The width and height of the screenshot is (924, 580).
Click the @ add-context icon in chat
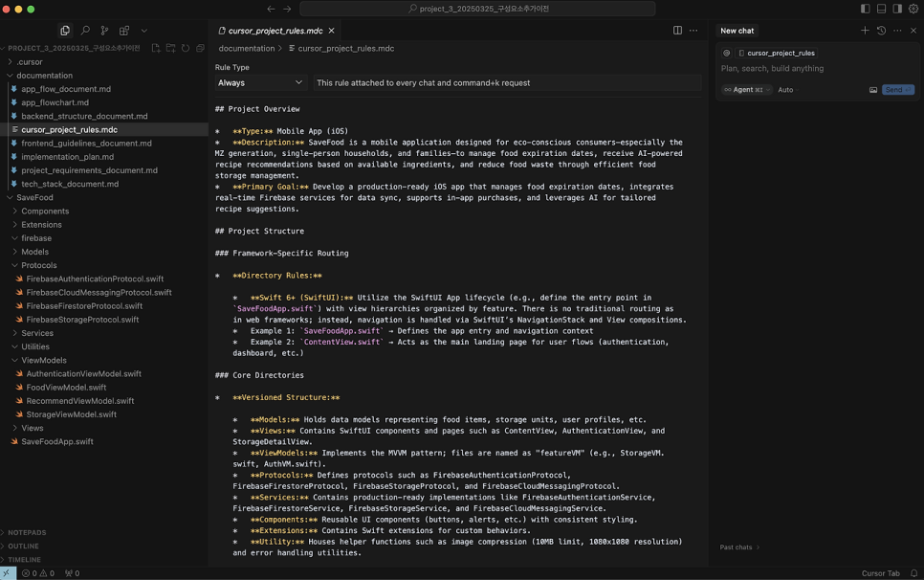coord(727,53)
